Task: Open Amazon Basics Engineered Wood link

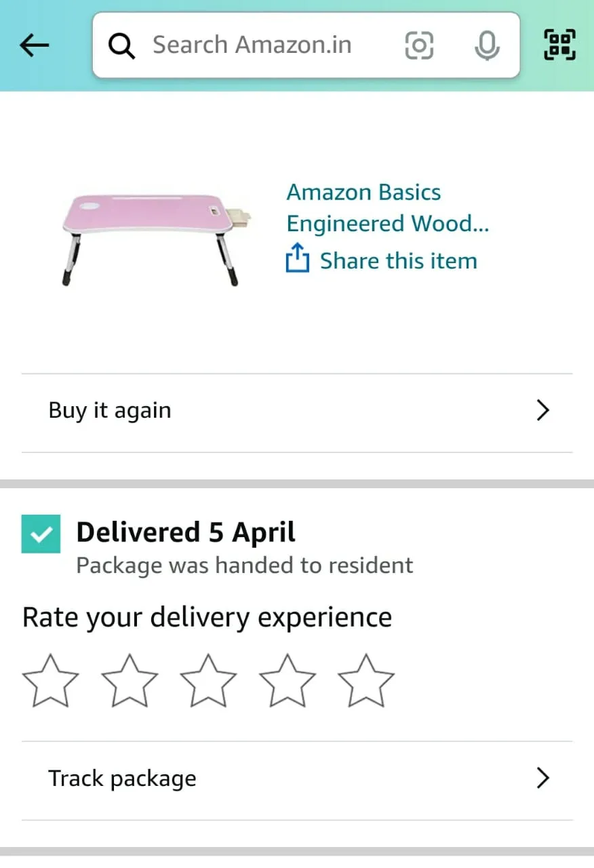Action: click(387, 208)
